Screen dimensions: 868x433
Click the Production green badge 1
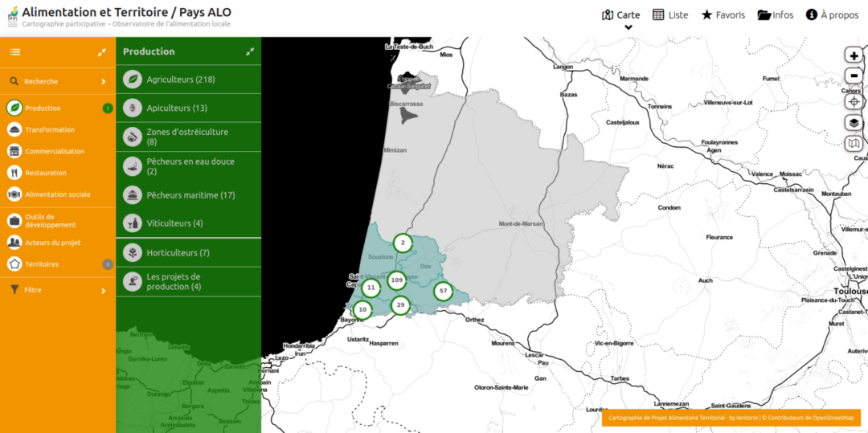108,108
